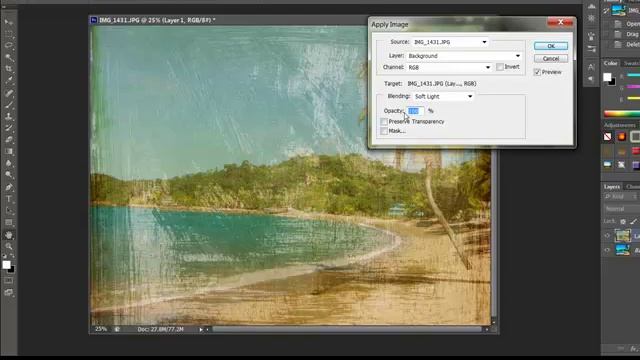Select the Crop tool
The height and width of the screenshot is (360, 640).
point(9,69)
